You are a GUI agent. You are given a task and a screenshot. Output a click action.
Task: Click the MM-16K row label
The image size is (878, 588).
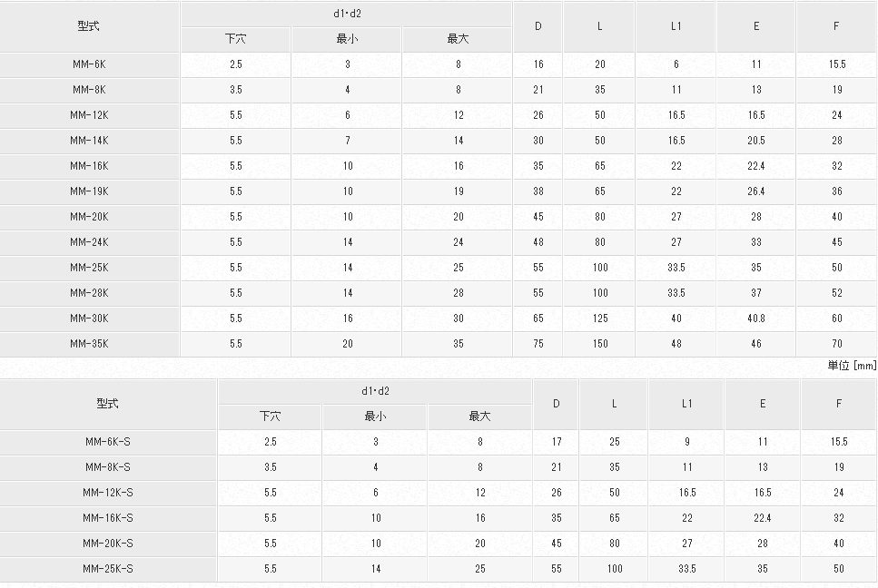coord(89,166)
